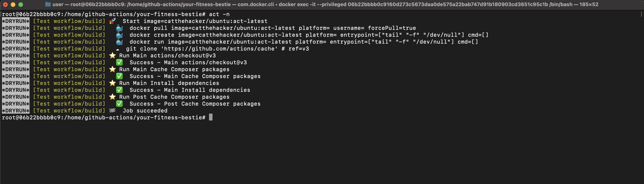Click the star beside Run Main Install dependencies
The width and height of the screenshot is (644, 184).
click(113, 83)
